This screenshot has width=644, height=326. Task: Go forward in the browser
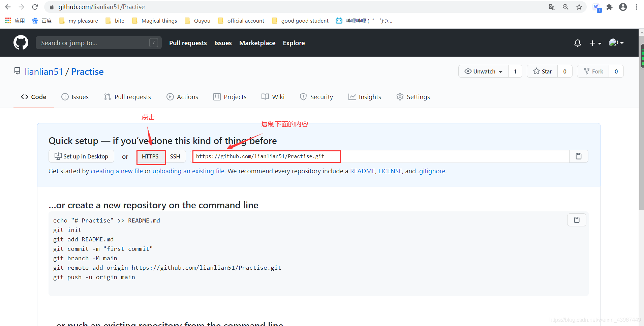pos(21,7)
